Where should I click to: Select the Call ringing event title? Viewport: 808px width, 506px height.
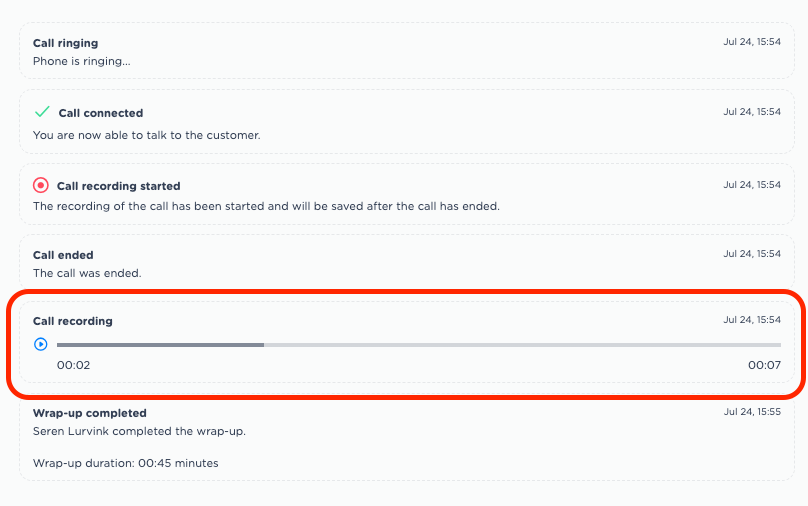click(66, 43)
